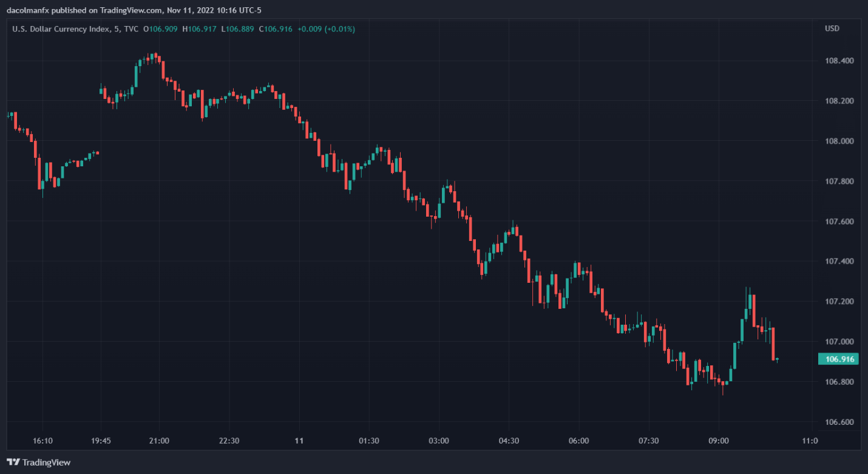Click the 107.600 price axis label

841,221
